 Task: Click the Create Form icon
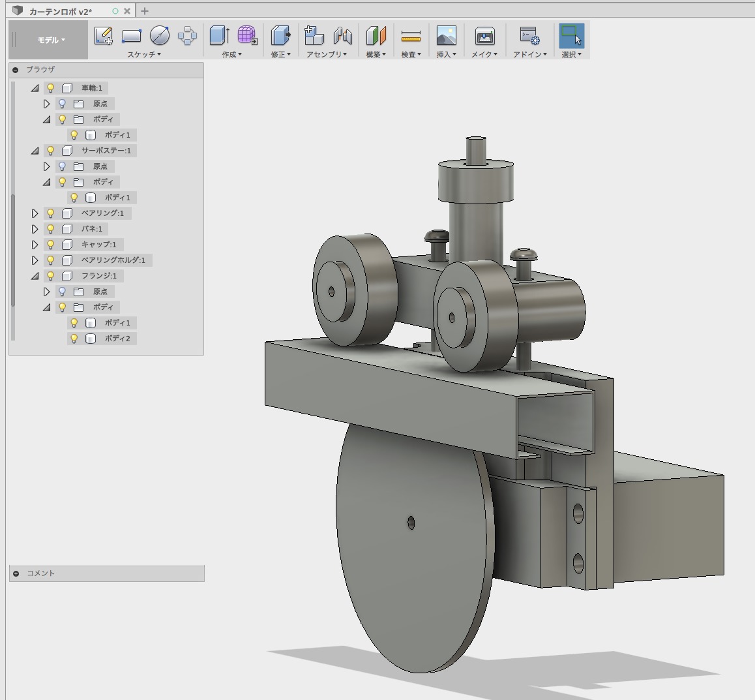point(247,36)
